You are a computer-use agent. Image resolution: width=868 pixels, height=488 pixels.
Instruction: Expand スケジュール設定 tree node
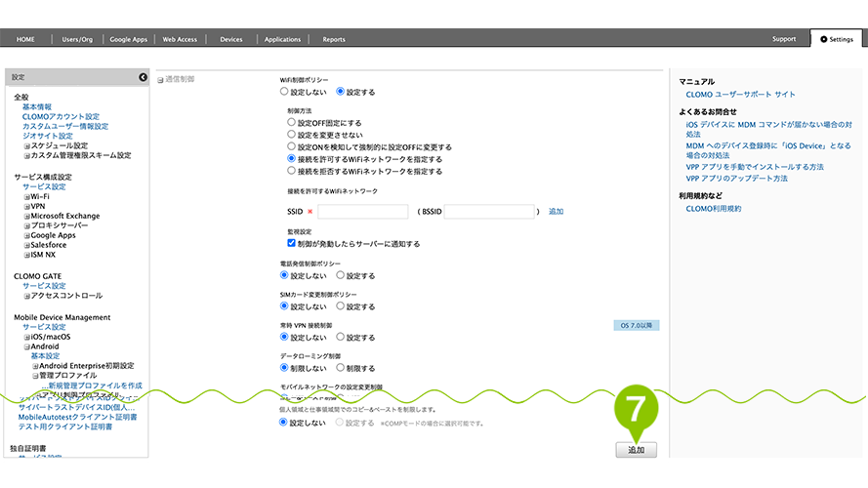[x=26, y=146]
